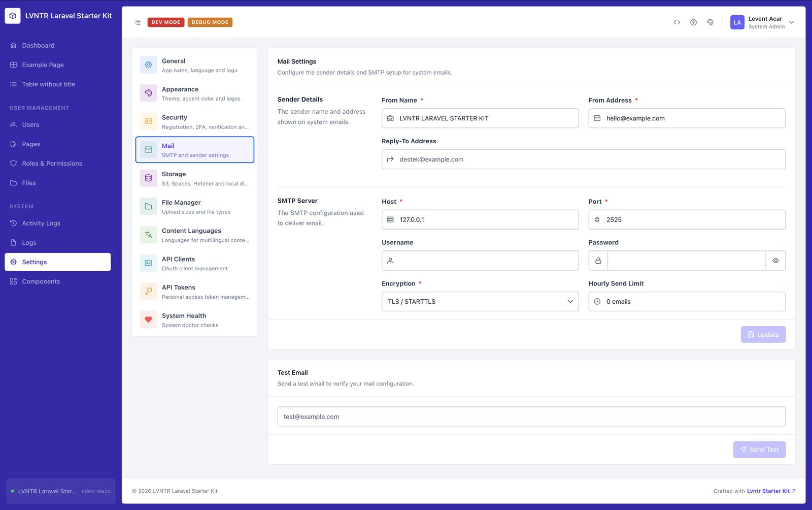Click the DEBUG MODE badge
Image resolution: width=812 pixels, height=510 pixels.
click(210, 22)
